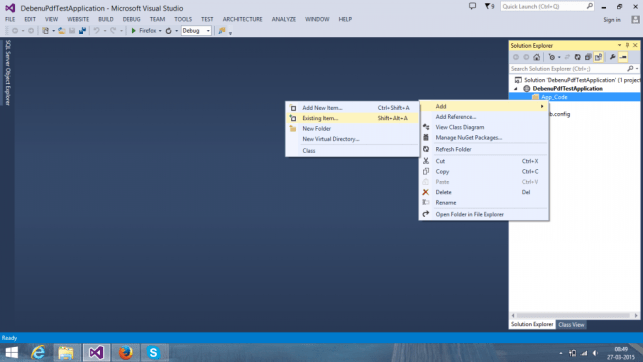Toggle Preview Selected Items button
The image size is (643, 362).
point(623,57)
